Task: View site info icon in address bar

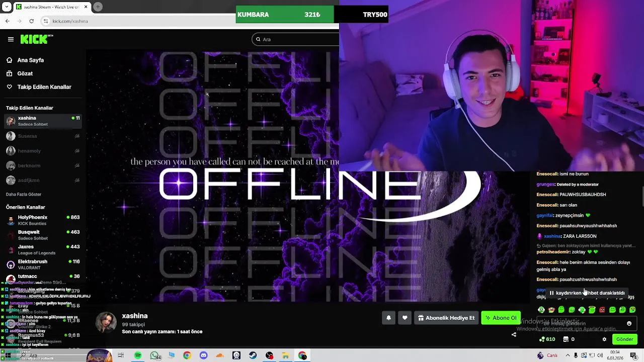Action: (x=46, y=21)
